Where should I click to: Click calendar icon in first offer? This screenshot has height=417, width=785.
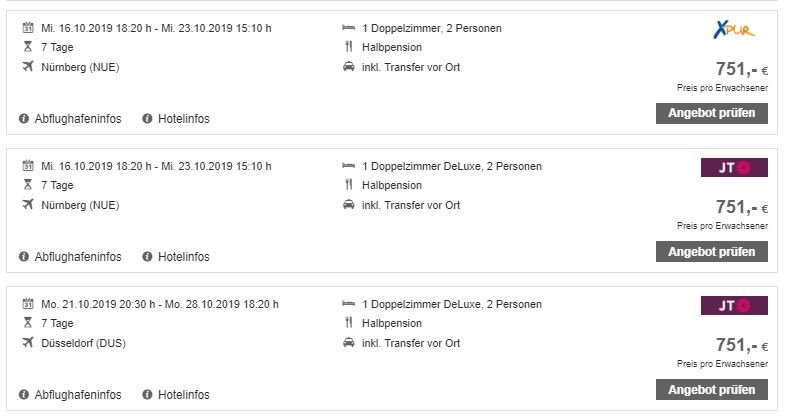click(x=28, y=28)
